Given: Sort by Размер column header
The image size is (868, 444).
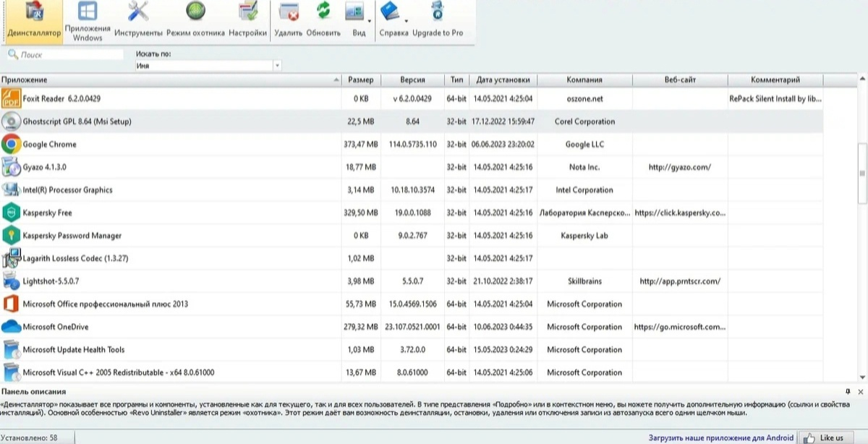Looking at the screenshot, I should click(361, 80).
